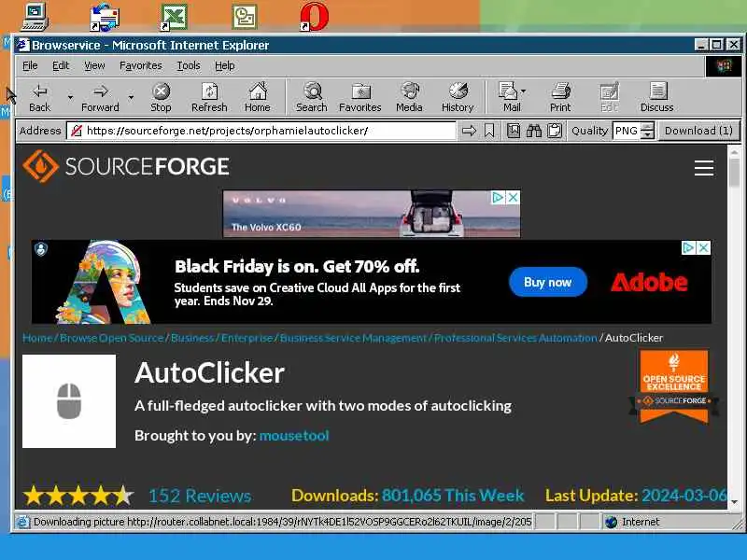The image size is (747, 560).
Task: Click the My Computer desktop icon
Action: 35,17
